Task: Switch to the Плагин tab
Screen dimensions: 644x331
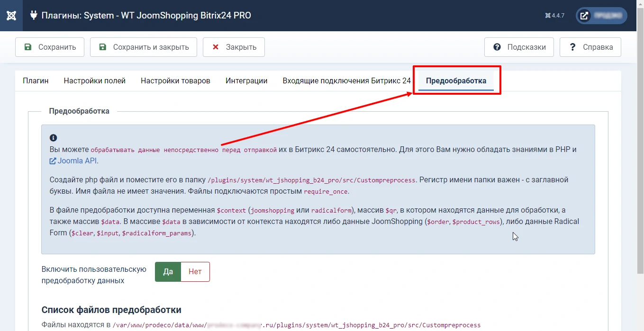Action: point(35,81)
